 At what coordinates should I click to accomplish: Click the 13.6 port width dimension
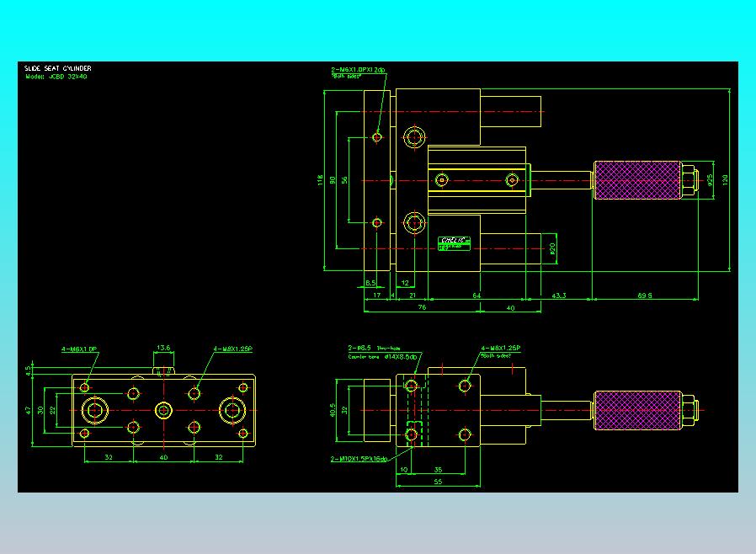[163, 348]
